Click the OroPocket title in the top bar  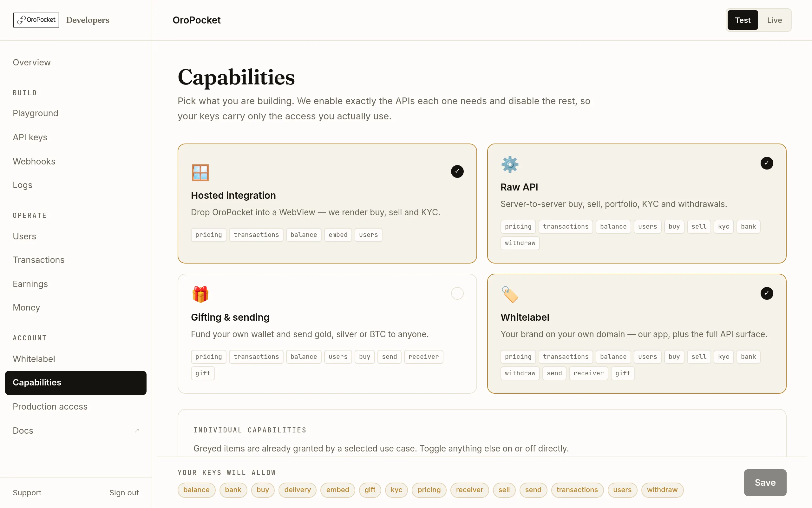point(197,20)
